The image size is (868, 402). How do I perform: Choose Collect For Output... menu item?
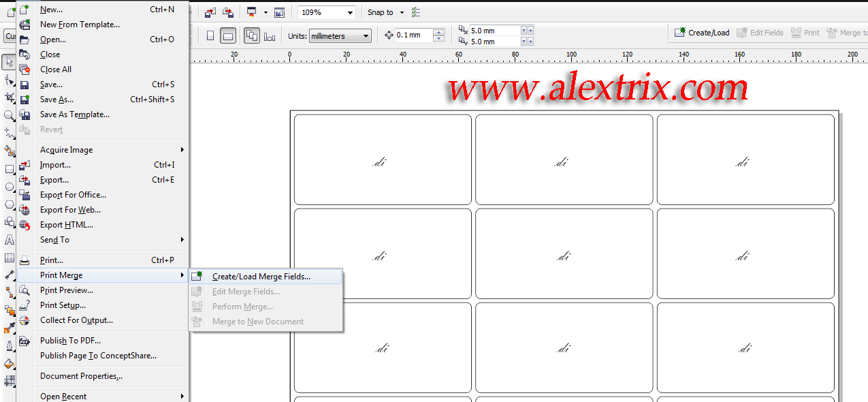[x=103, y=320]
